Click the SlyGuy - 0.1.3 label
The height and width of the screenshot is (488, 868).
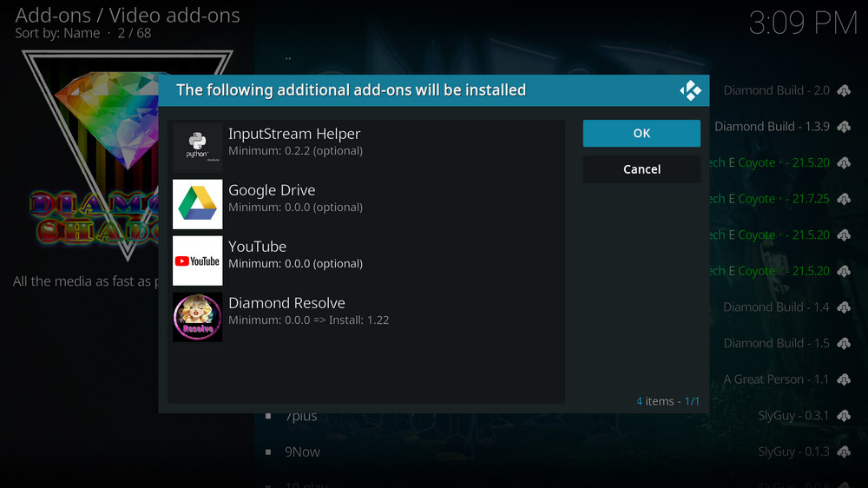pyautogui.click(x=793, y=452)
